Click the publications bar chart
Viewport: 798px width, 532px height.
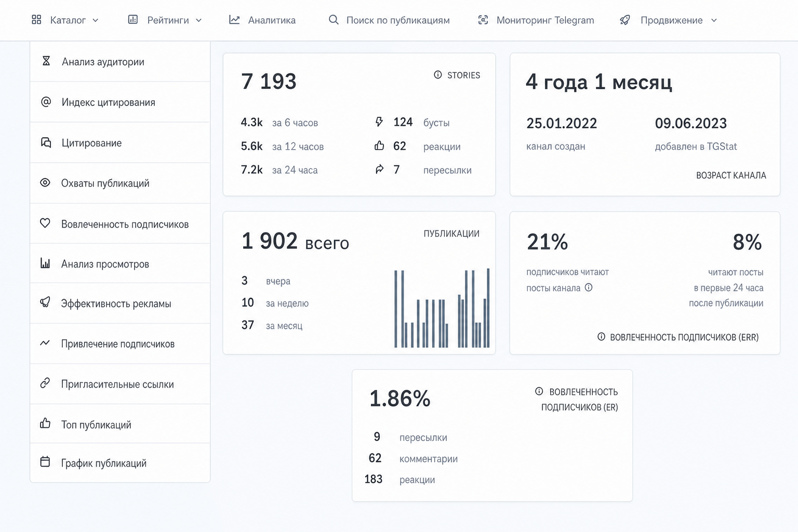pyautogui.click(x=442, y=308)
